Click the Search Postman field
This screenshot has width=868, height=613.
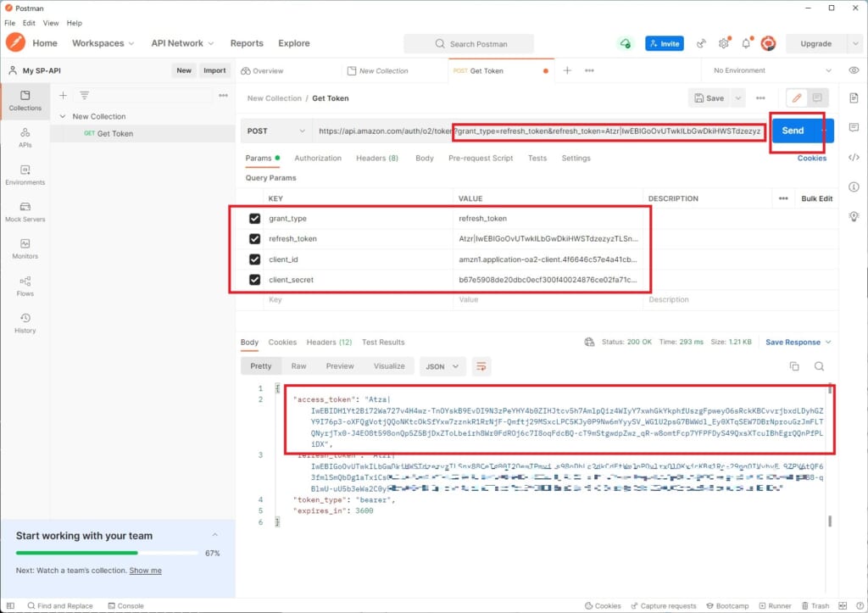click(x=469, y=44)
